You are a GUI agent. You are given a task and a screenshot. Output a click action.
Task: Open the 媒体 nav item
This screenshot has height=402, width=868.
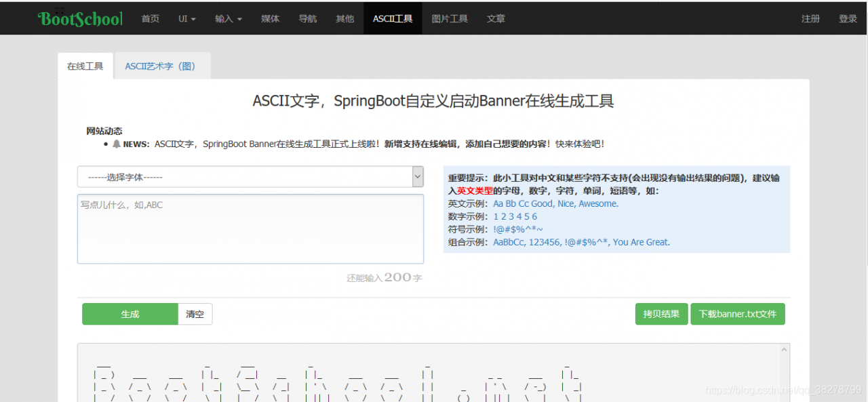271,18
